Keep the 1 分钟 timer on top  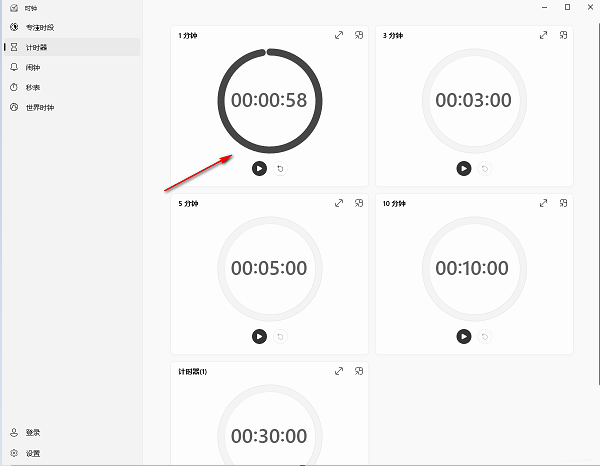(359, 35)
